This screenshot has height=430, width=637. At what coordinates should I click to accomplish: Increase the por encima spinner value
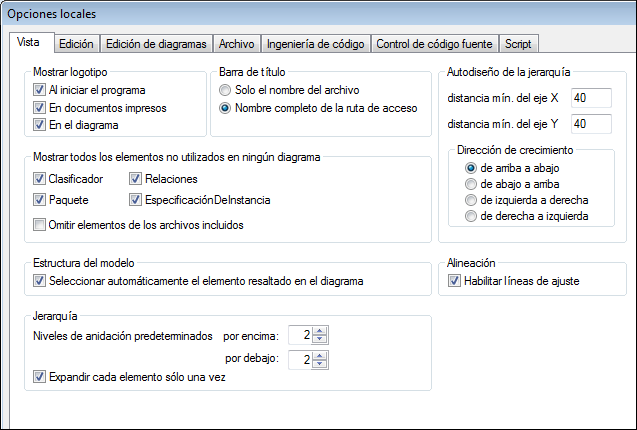click(319, 330)
